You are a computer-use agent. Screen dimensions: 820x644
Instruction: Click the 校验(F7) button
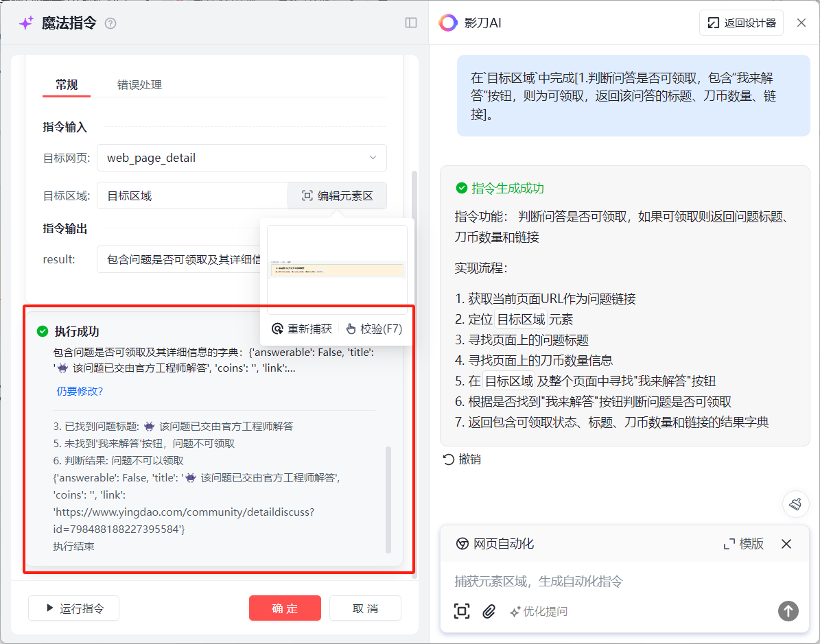[374, 329]
